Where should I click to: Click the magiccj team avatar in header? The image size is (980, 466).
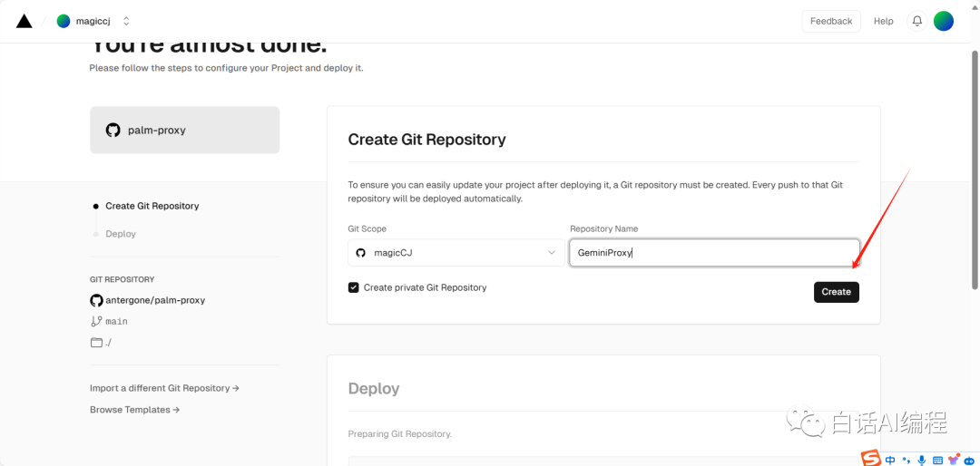[x=64, y=21]
